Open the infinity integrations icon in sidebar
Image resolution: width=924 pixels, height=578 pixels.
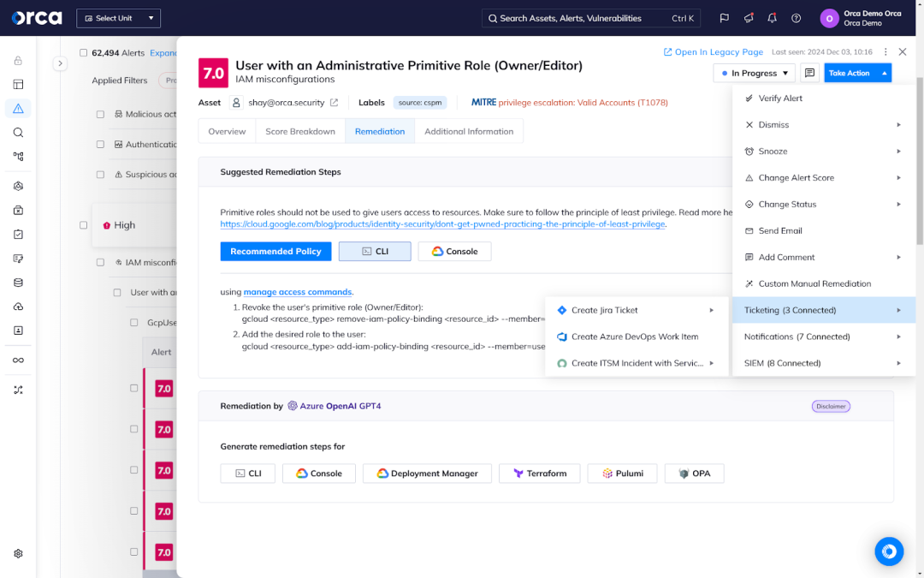(18, 361)
